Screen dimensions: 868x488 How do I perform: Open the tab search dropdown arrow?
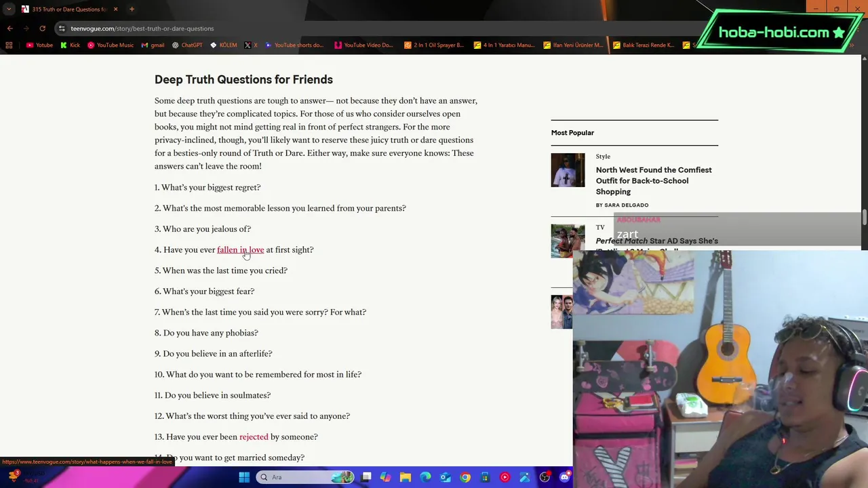9,9
